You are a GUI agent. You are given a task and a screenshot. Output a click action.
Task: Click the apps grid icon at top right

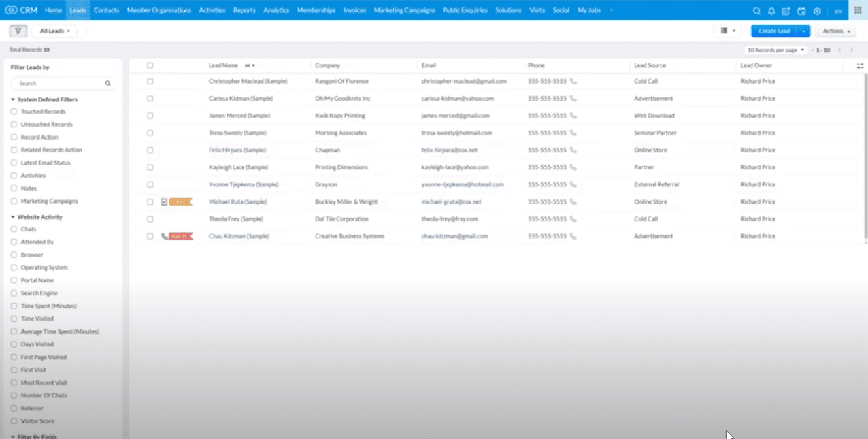858,10
